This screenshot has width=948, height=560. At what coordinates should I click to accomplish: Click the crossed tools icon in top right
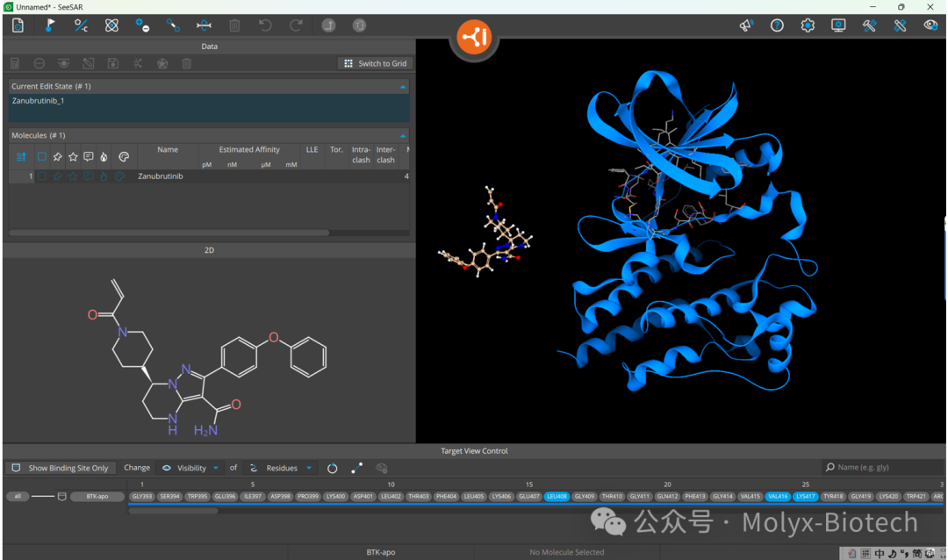click(901, 25)
